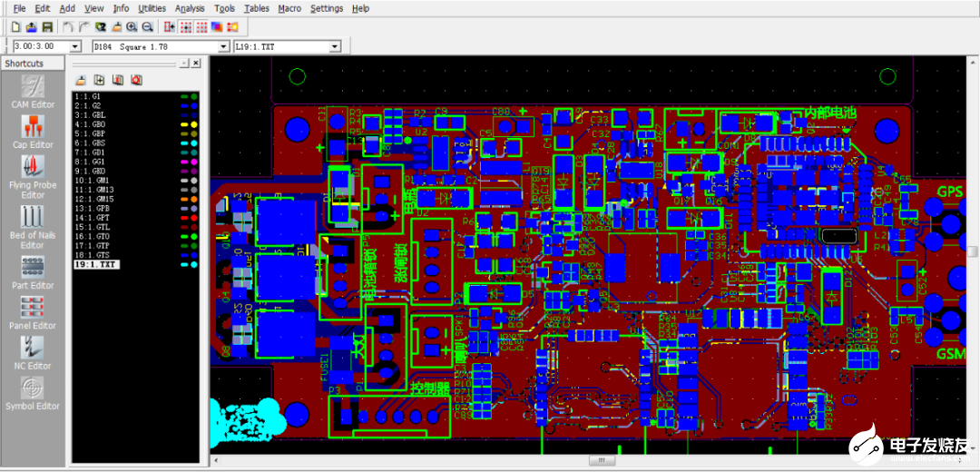Toggle grid visibility dots icon

tap(201, 27)
